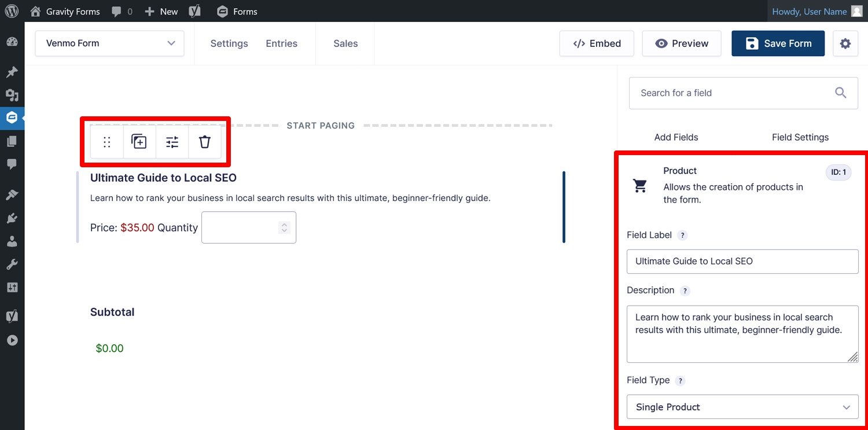
Task: Open the WordPress logo menu
Action: [x=12, y=11]
